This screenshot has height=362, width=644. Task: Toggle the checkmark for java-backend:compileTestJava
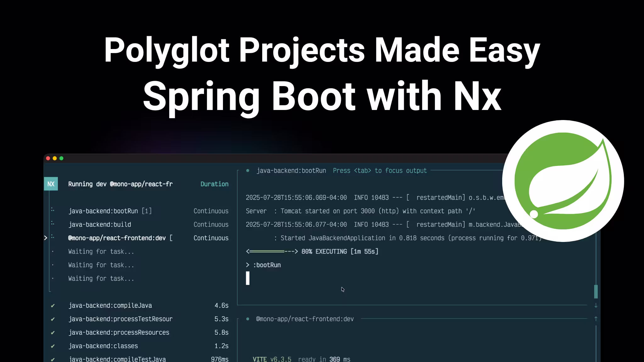click(53, 359)
